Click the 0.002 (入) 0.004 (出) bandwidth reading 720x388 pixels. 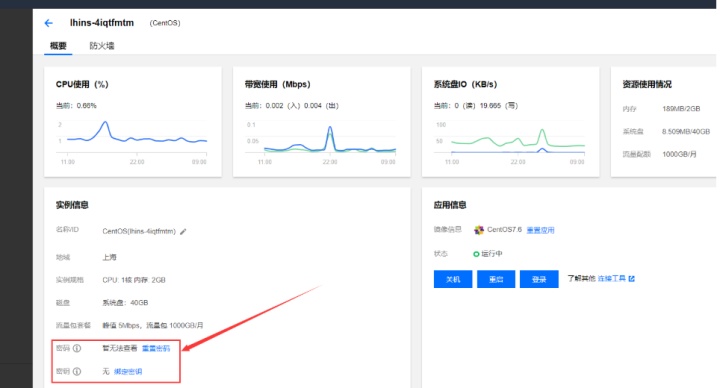pyautogui.click(x=302, y=106)
